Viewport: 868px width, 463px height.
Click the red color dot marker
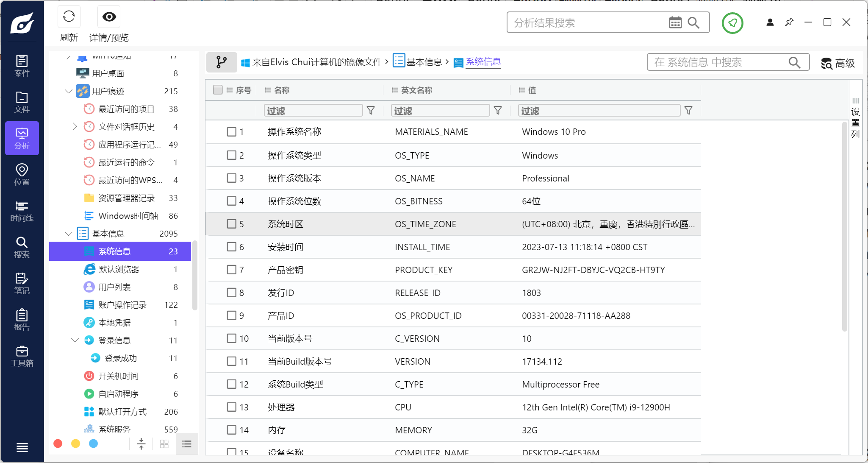click(x=58, y=443)
